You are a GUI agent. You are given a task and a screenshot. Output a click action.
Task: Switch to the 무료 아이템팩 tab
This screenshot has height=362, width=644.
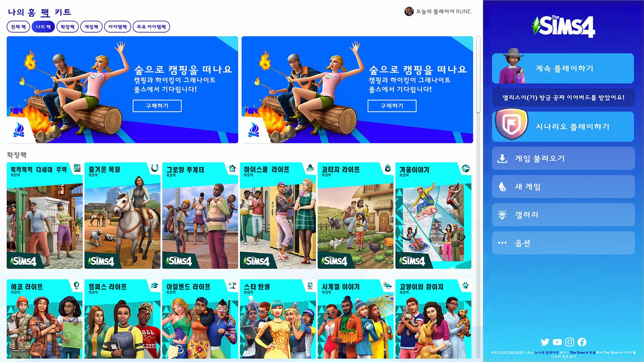151,27
